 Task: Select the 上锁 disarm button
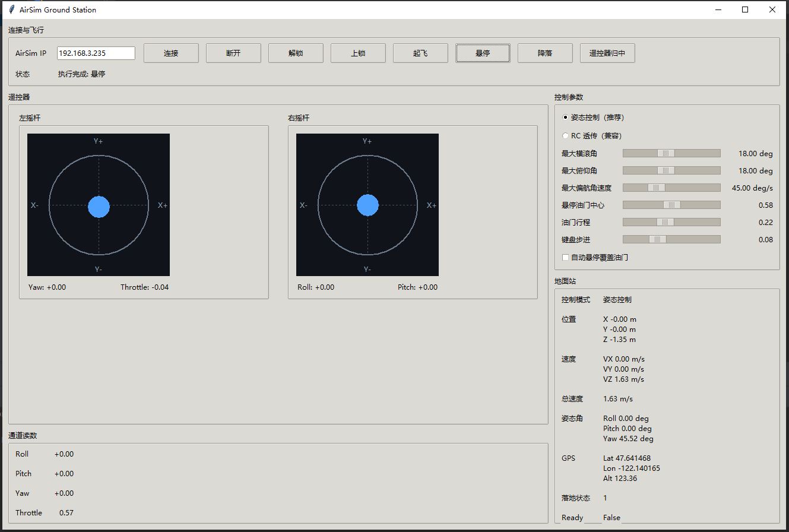click(x=358, y=53)
